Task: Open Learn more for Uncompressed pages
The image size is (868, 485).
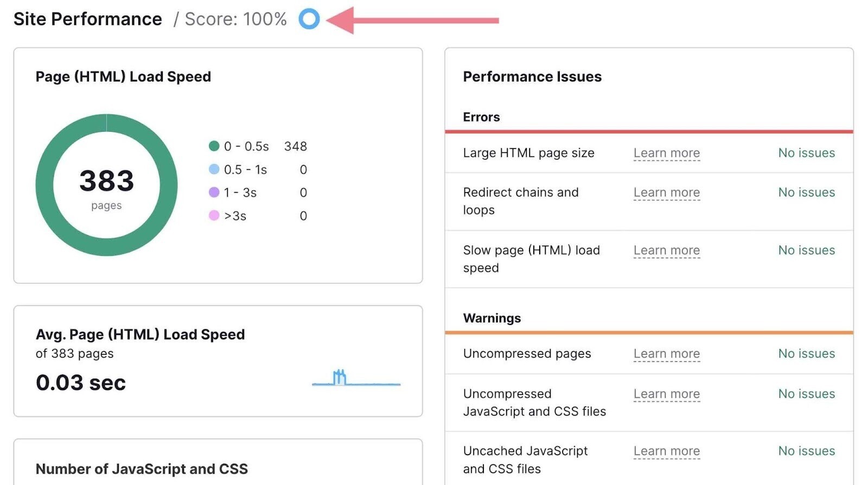Action: coord(666,354)
